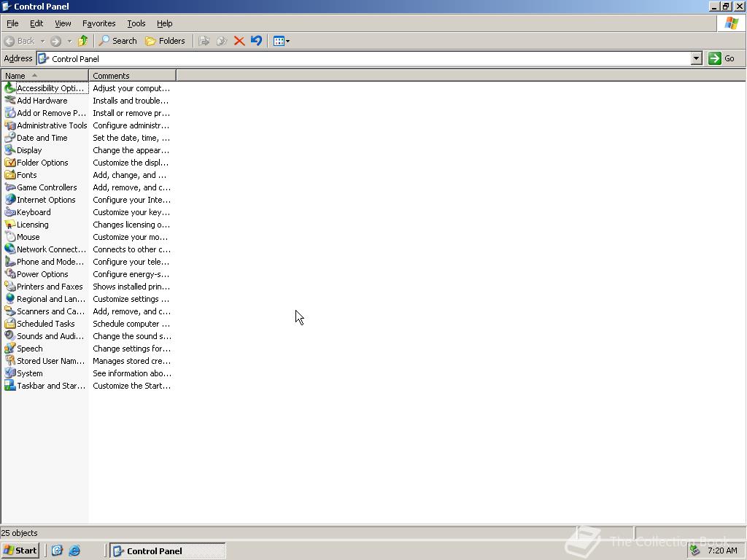This screenshot has height=560, width=747.
Task: Select the Scanners and Cameras icon
Action: pos(9,311)
